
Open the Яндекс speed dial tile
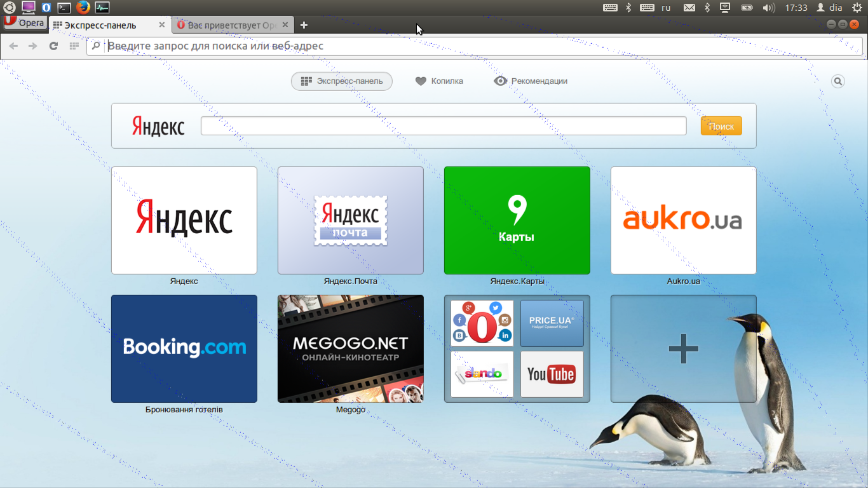pos(184,220)
